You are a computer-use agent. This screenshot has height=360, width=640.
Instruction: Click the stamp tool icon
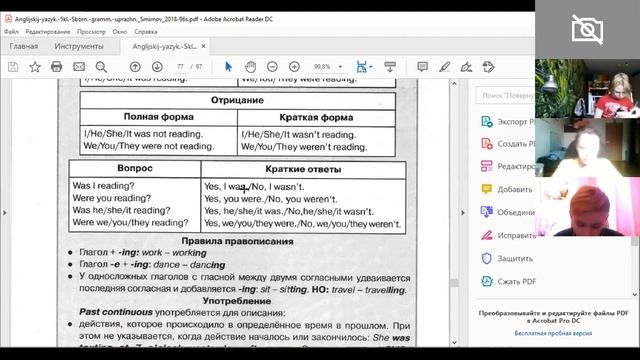click(x=489, y=67)
